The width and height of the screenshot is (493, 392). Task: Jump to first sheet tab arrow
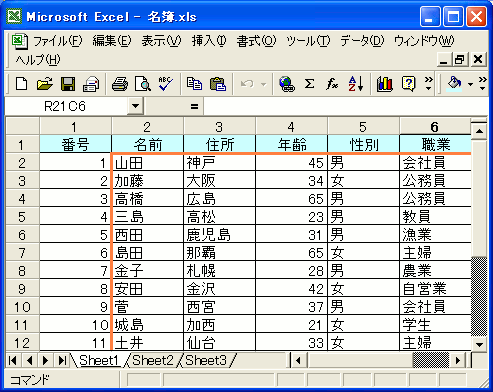pyautogui.click(x=13, y=360)
